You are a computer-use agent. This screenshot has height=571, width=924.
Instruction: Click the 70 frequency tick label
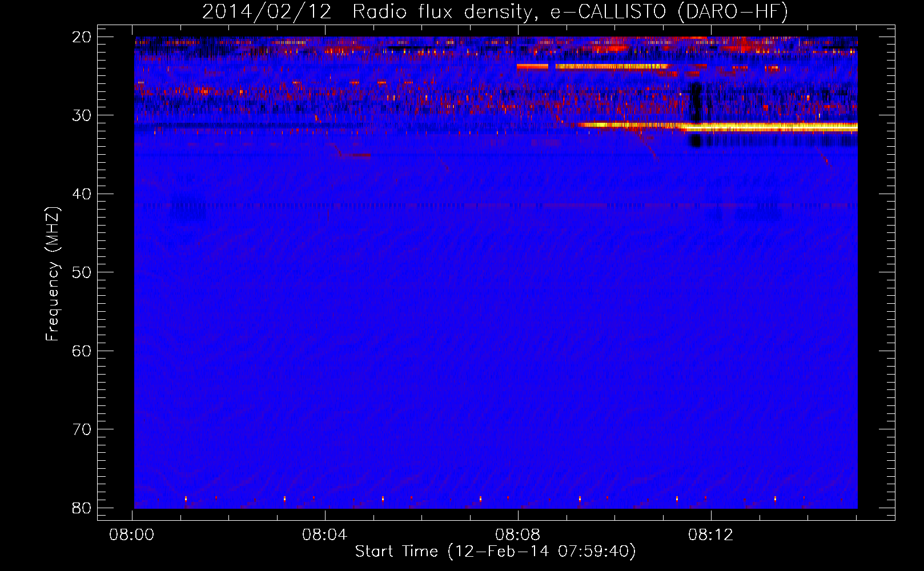(x=82, y=429)
